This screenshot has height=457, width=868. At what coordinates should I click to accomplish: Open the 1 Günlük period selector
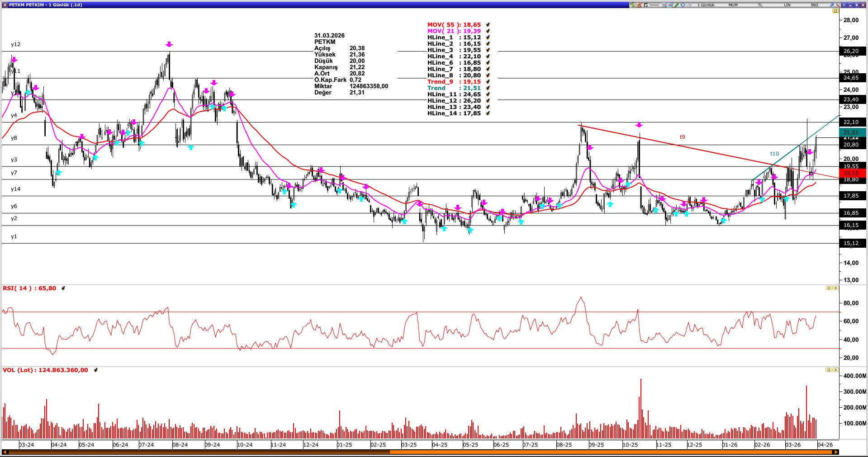click(706, 5)
